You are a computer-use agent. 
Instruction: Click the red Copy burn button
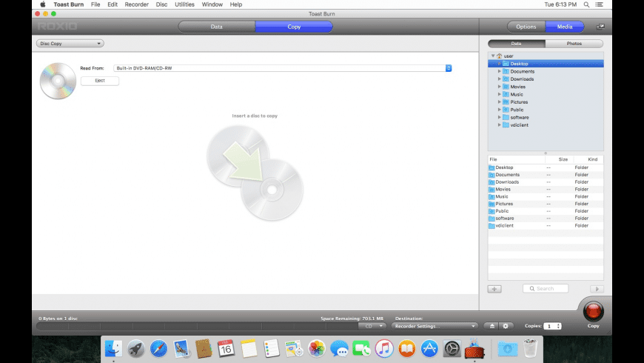pos(593,311)
